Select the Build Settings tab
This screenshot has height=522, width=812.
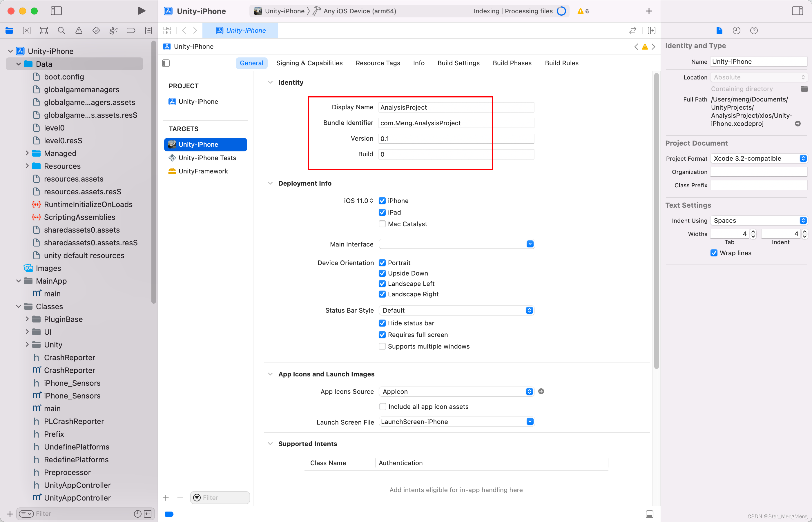point(458,63)
